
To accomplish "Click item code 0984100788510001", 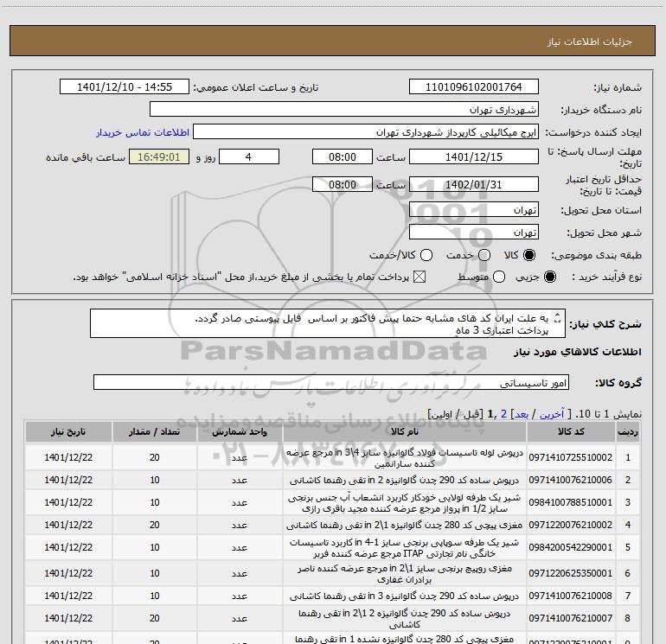I will [x=571, y=502].
